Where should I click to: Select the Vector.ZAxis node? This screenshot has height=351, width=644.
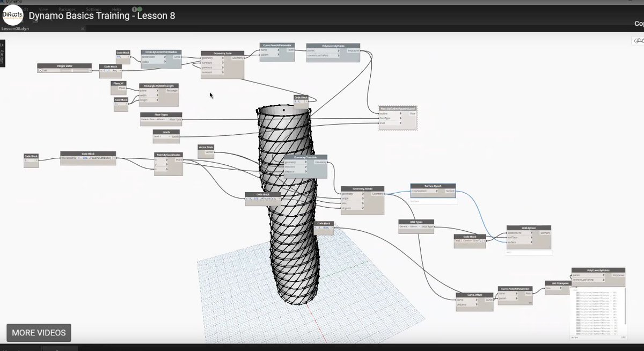click(206, 151)
